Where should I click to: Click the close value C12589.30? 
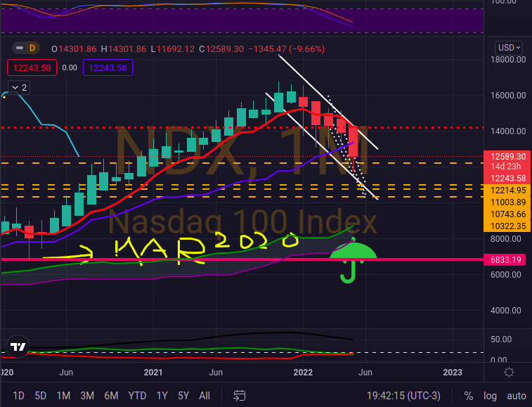(221, 49)
